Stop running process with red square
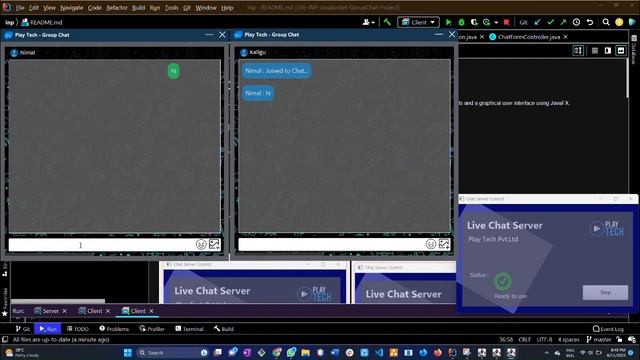640x360 pixels. (x=507, y=22)
